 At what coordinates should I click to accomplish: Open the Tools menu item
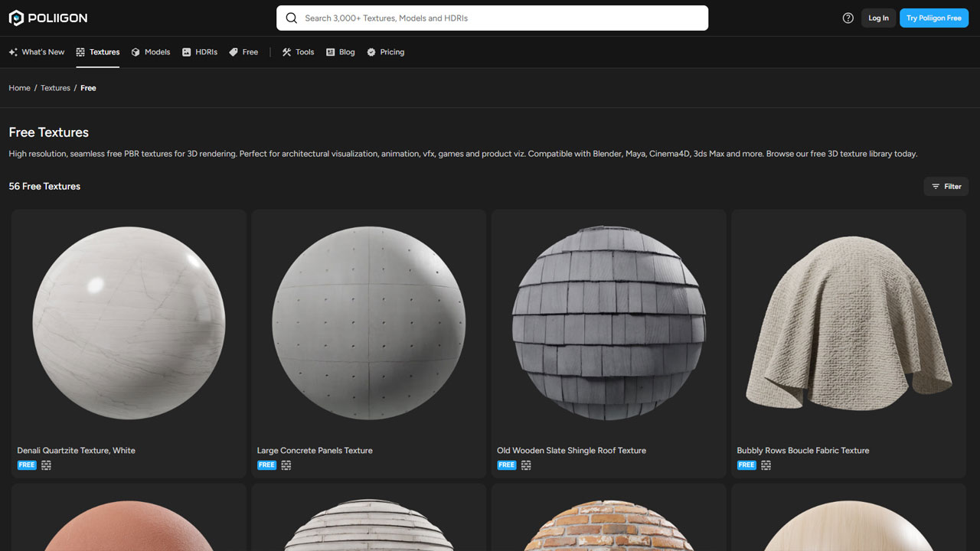click(298, 52)
